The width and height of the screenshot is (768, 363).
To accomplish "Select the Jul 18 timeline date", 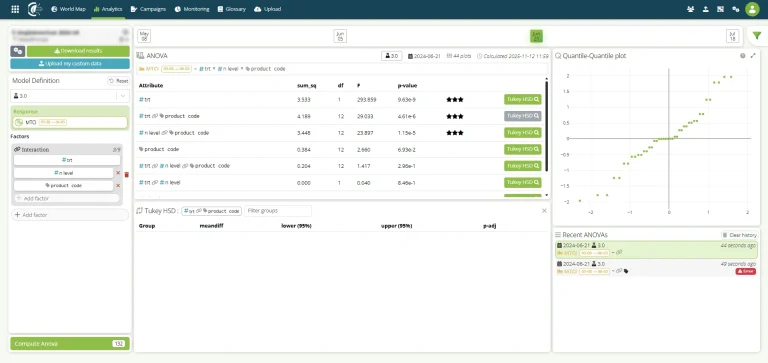I will pos(732,36).
